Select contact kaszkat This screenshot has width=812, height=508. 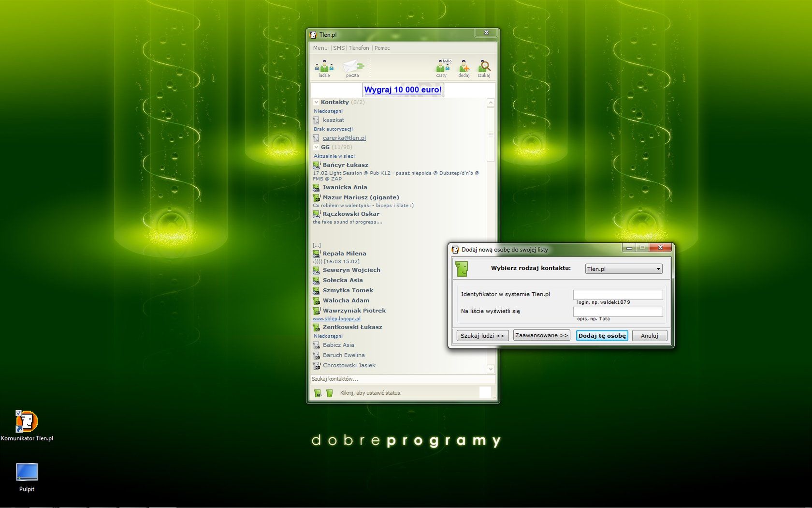[x=333, y=120]
